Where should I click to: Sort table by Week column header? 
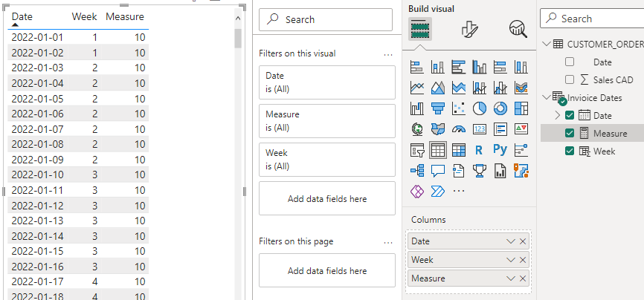pos(84,17)
